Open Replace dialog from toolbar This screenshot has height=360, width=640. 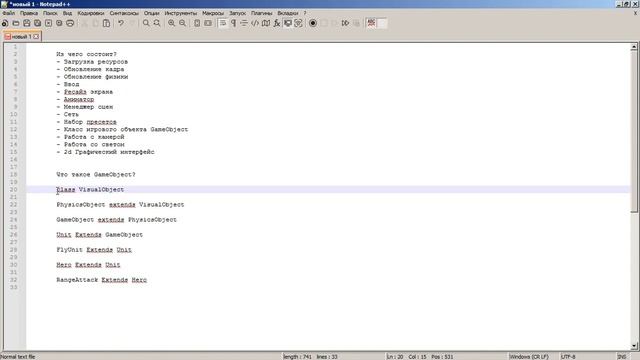pos(157,23)
